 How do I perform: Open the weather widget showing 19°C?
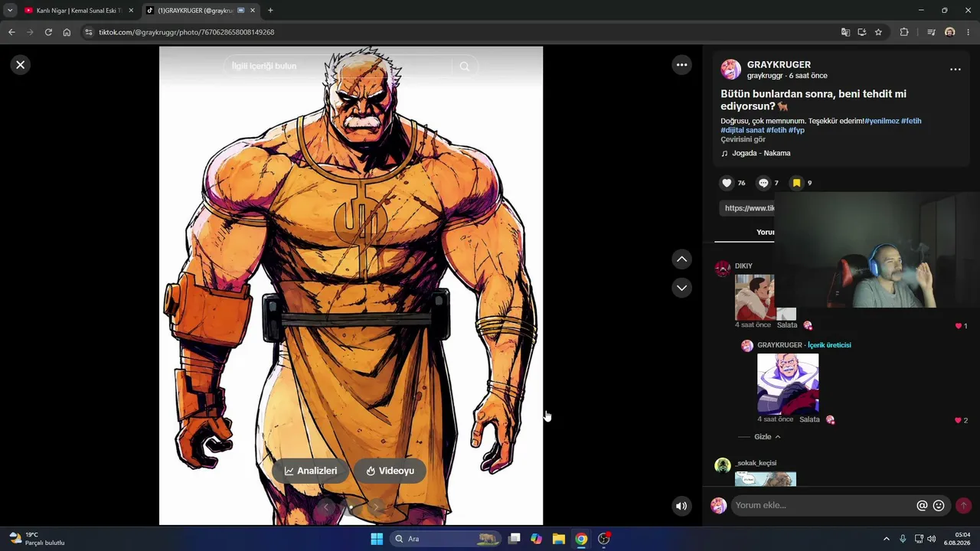pos(38,539)
